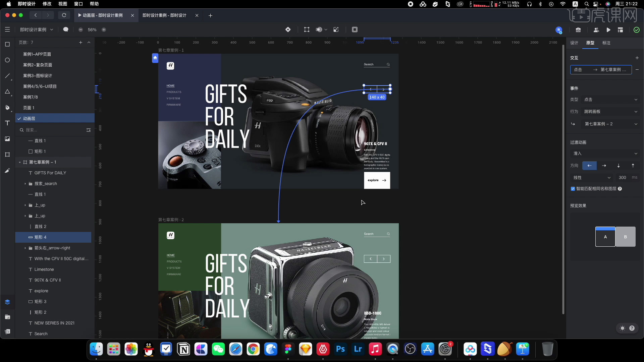Viewport: 644px width, 362px height.
Task: Switch to the 标注 tab
Action: (606, 43)
